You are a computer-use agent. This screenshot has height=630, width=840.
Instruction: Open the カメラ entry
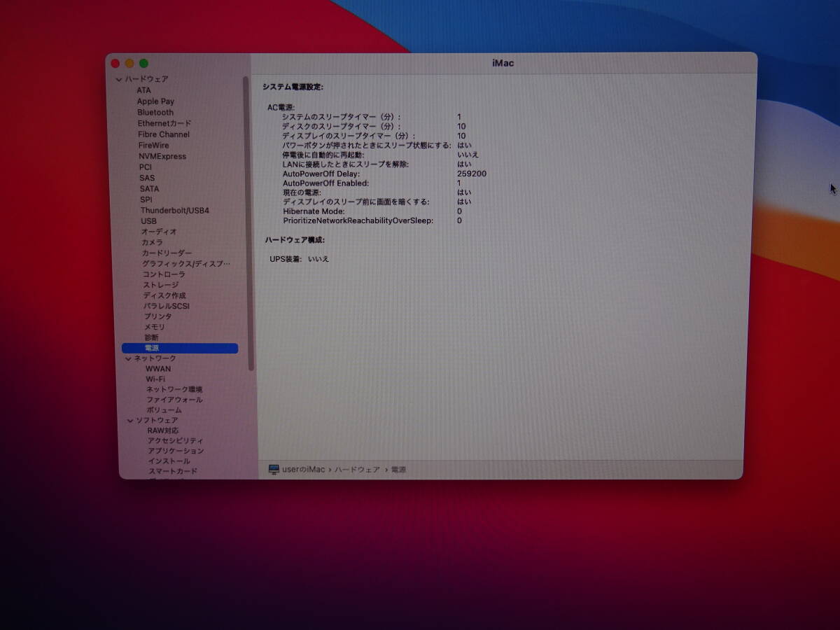tap(152, 242)
